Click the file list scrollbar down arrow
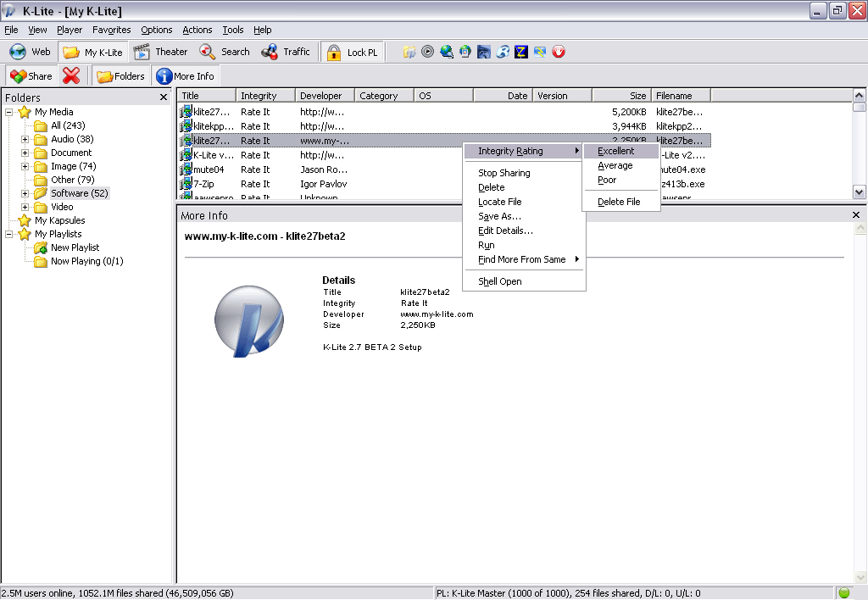868x600 pixels. pos(859,192)
